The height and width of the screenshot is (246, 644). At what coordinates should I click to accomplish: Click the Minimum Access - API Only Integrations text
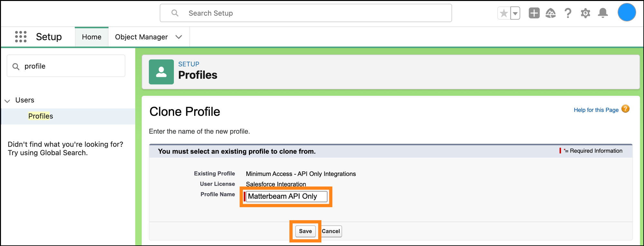301,174
